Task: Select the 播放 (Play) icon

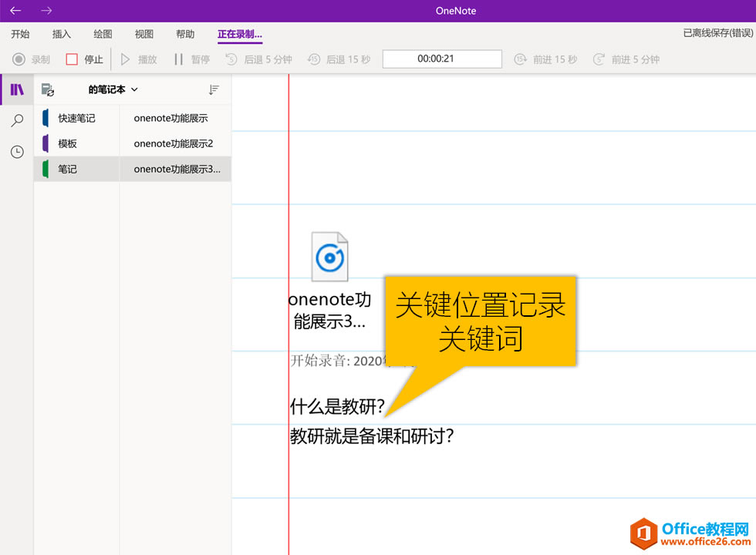Action: [126, 59]
